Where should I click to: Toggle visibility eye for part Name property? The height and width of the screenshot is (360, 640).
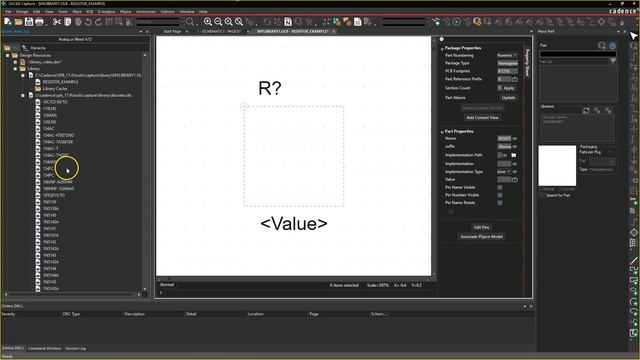515,138
